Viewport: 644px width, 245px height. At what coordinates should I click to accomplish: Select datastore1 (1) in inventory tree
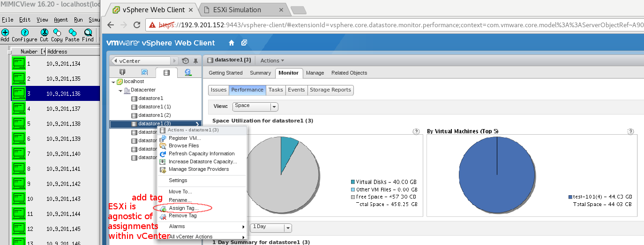[154, 107]
